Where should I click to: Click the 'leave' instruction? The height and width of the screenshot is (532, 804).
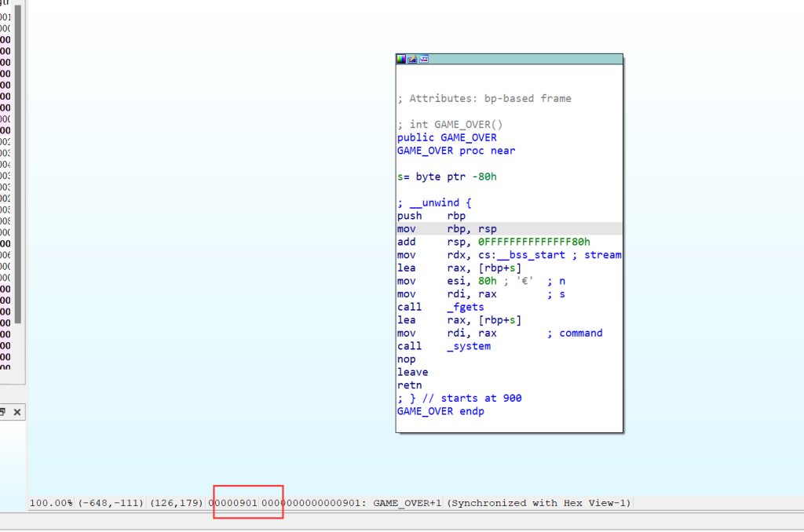[412, 372]
